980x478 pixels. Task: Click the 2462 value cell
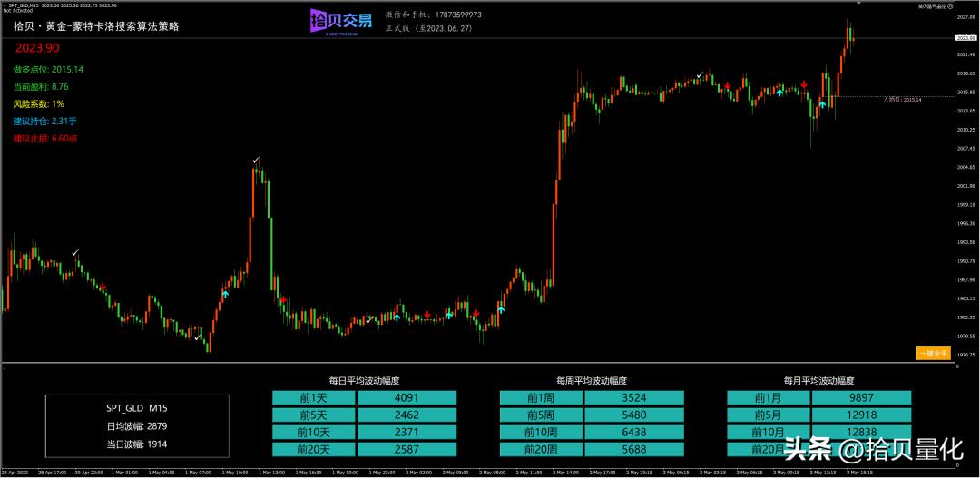click(x=407, y=415)
